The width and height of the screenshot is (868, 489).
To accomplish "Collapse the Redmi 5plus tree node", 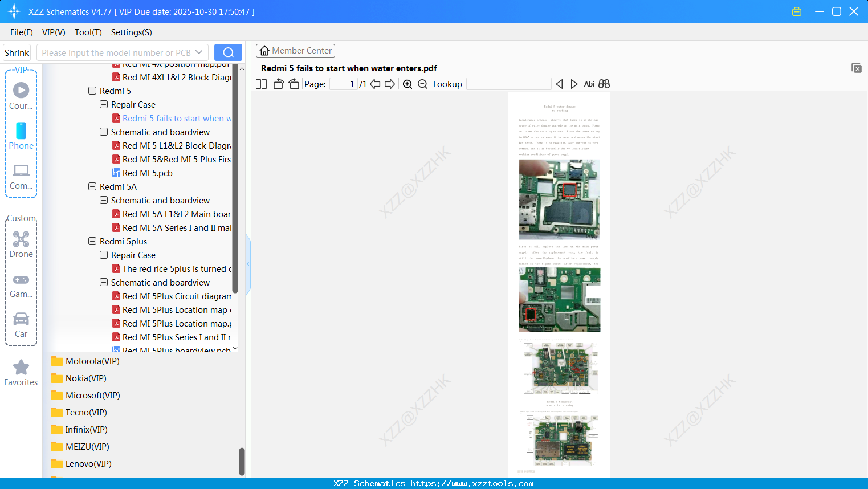I will pos(92,242).
